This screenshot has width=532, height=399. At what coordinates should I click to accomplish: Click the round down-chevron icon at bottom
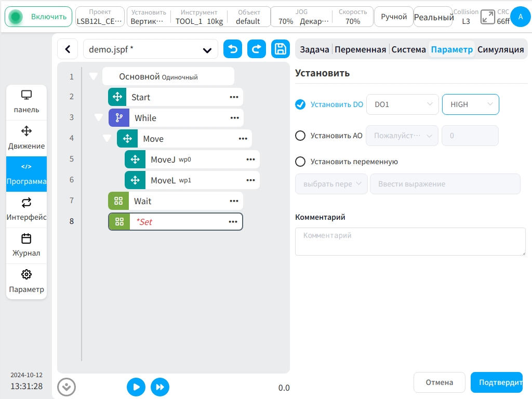tap(66, 387)
